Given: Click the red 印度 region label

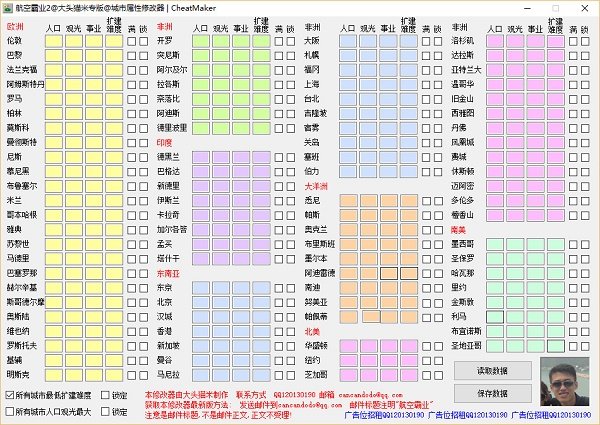Looking at the screenshot, I should point(165,143).
